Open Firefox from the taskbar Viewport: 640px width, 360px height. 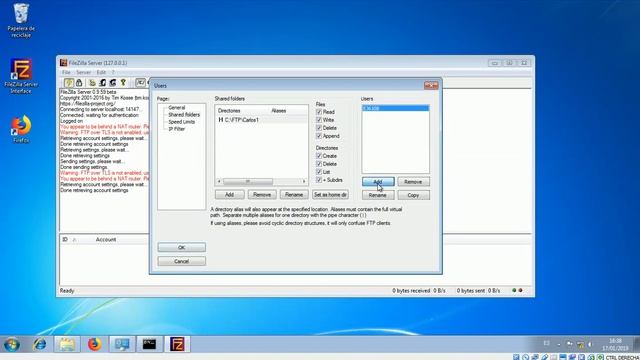click(x=94, y=344)
